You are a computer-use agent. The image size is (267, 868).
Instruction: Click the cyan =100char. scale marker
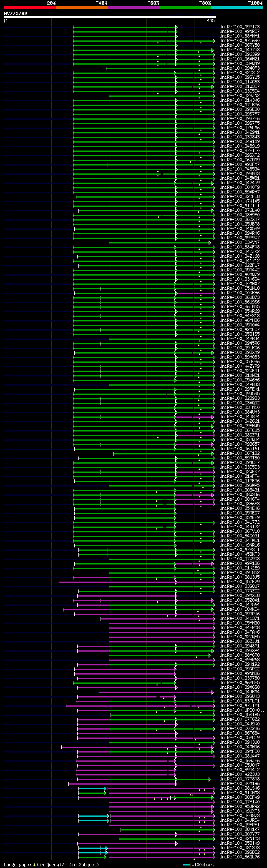[x=186, y=865]
